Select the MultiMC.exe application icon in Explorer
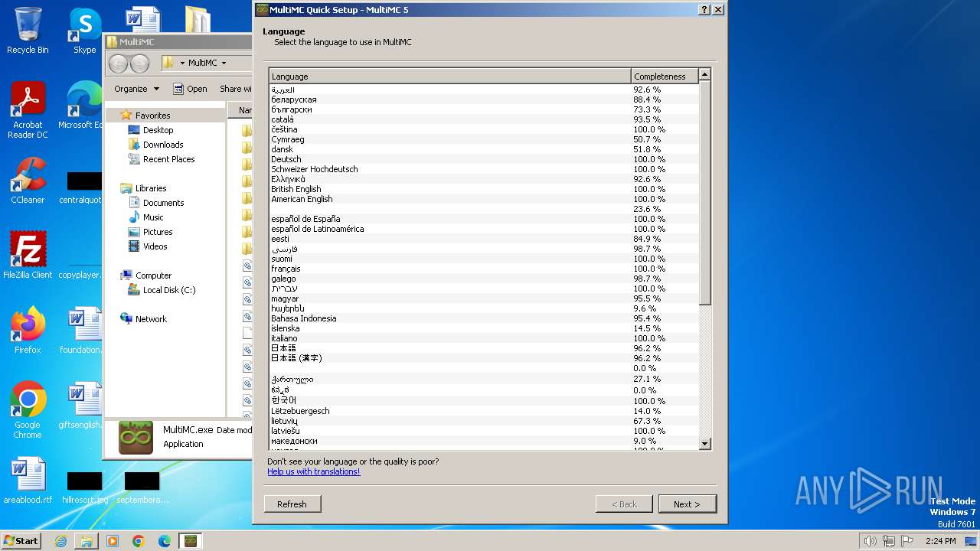Viewport: 980px width, 551px height. coord(136,437)
